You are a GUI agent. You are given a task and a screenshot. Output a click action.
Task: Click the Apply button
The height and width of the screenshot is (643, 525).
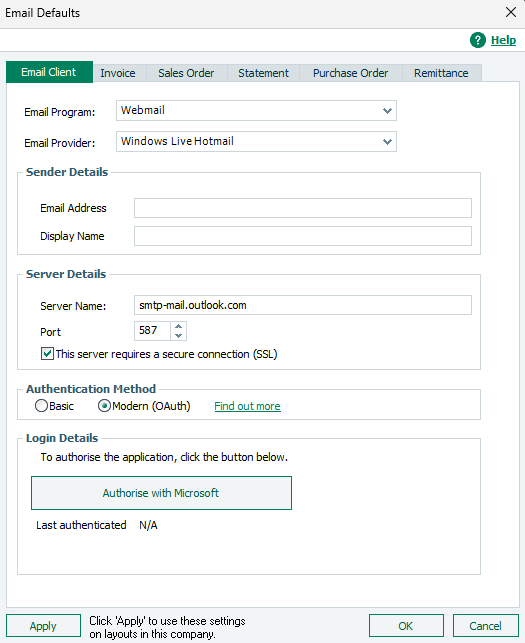(x=43, y=626)
